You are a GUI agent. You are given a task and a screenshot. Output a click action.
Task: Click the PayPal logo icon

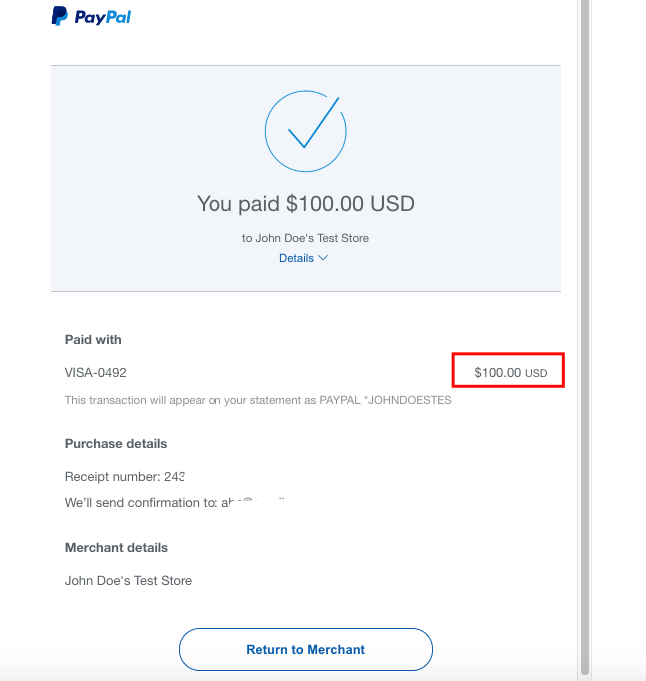(60, 16)
